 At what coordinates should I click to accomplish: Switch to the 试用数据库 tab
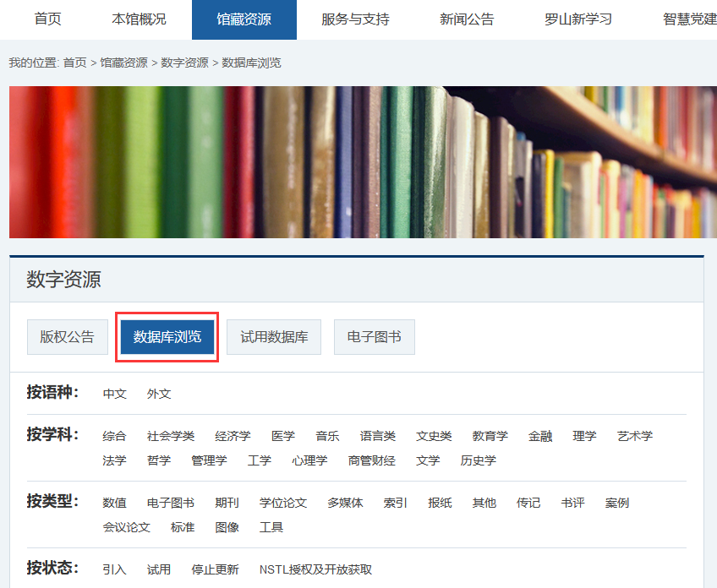click(x=274, y=337)
